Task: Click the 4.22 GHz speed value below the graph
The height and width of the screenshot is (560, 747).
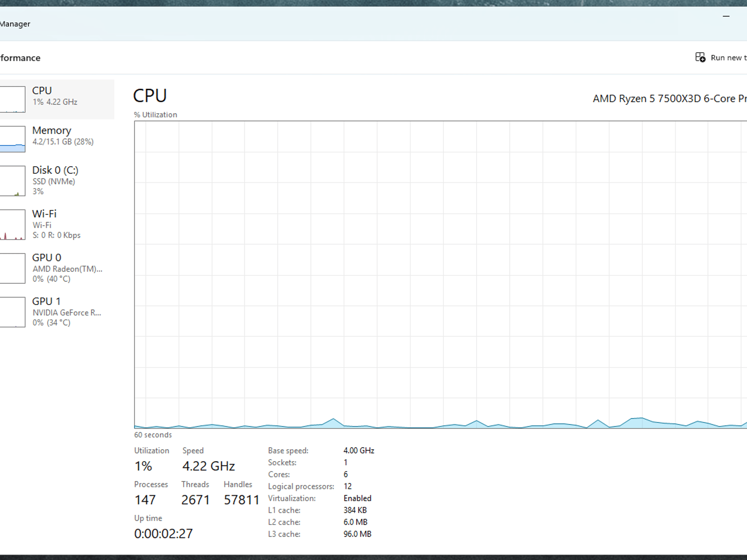Action: (x=209, y=466)
